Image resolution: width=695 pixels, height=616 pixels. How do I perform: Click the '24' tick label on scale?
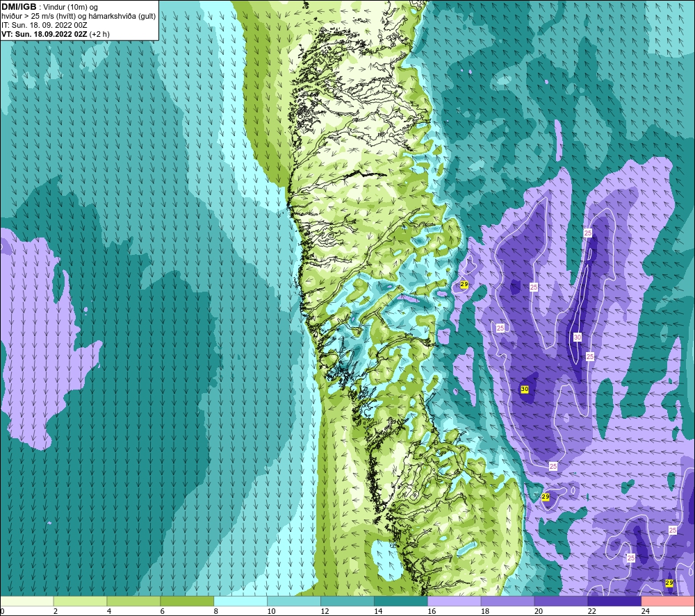(x=646, y=611)
